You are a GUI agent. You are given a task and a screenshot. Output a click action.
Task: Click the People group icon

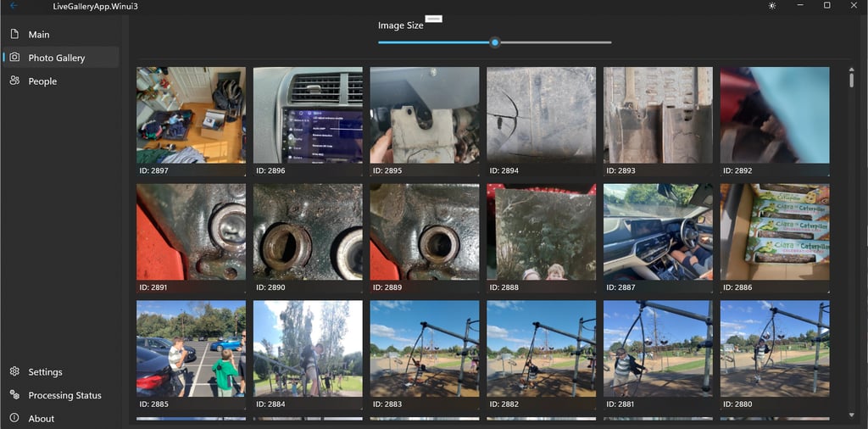point(15,81)
